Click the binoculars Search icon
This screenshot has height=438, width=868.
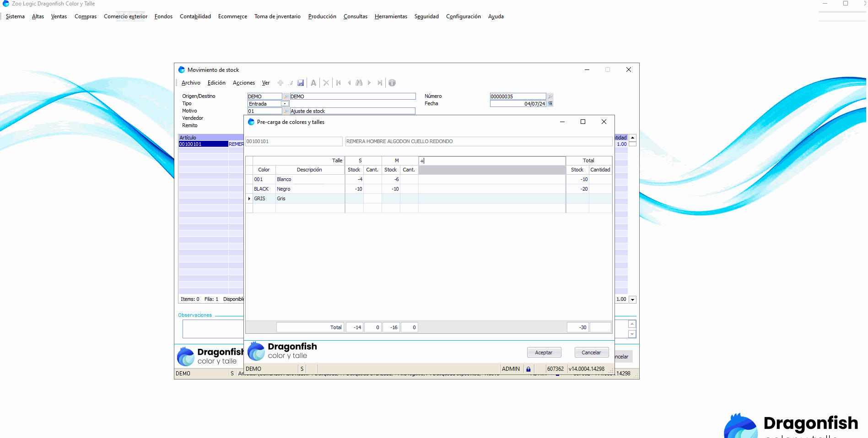pyautogui.click(x=359, y=83)
